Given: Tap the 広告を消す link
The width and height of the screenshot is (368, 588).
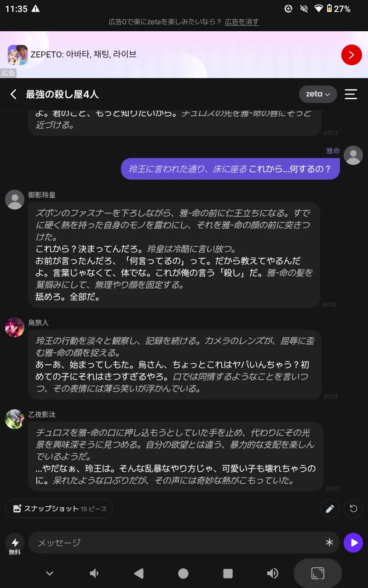Looking at the screenshot, I should pyautogui.click(x=242, y=22).
